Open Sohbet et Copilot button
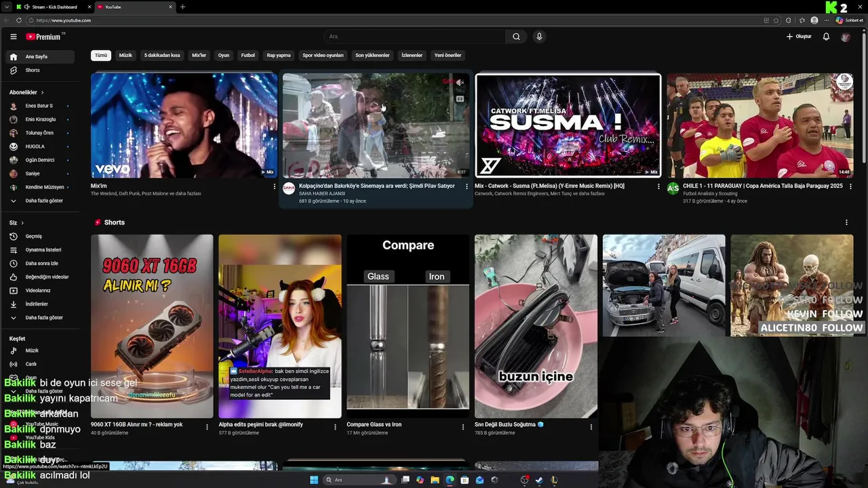Image resolution: width=868 pixels, height=488 pixels. [849, 20]
